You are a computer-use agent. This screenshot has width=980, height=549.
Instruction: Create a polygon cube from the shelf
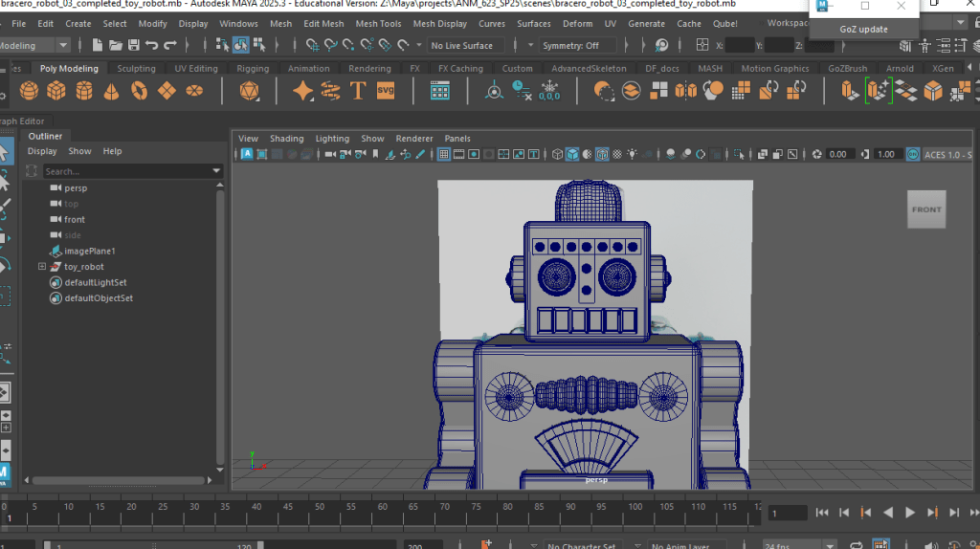tap(56, 91)
